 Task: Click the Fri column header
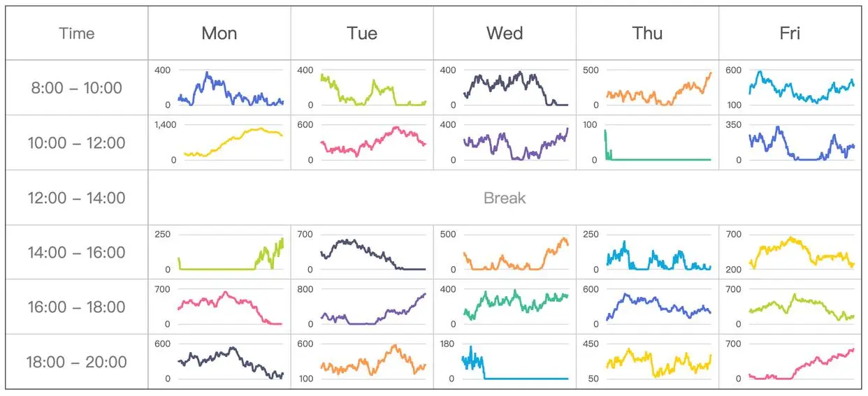tap(790, 34)
